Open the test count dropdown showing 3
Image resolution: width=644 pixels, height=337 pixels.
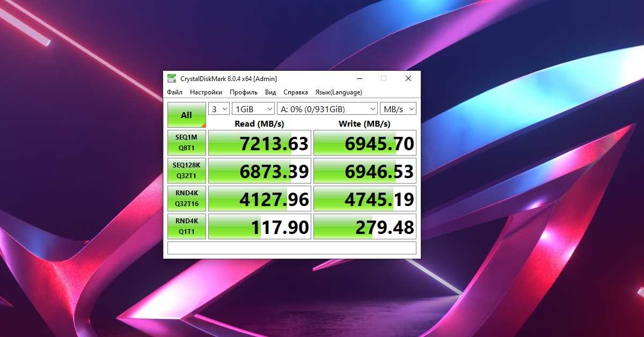(219, 109)
